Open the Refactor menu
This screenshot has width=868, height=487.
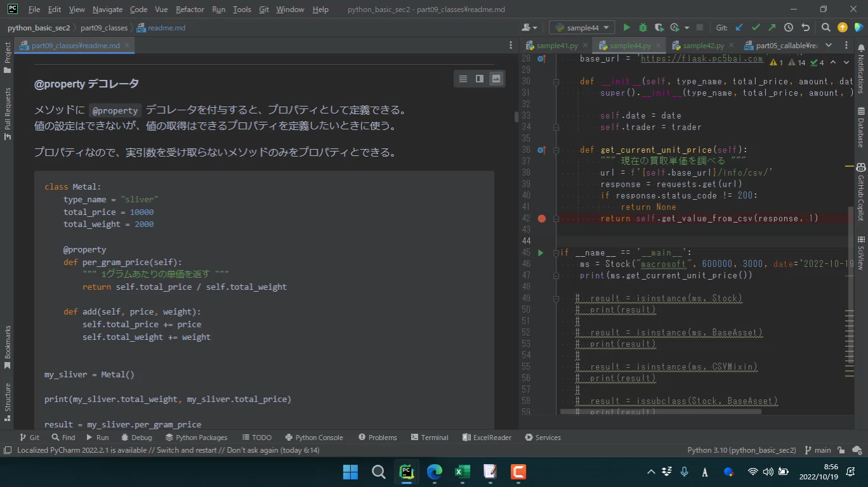(190, 10)
